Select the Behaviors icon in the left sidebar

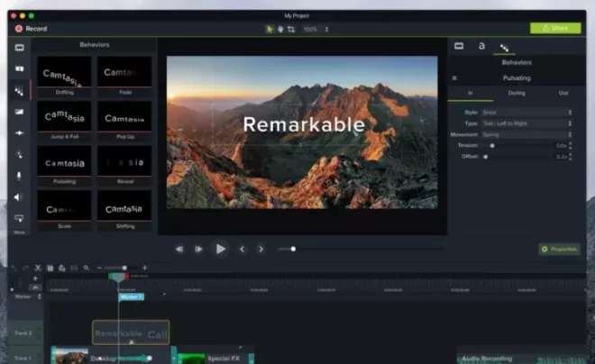(x=19, y=90)
